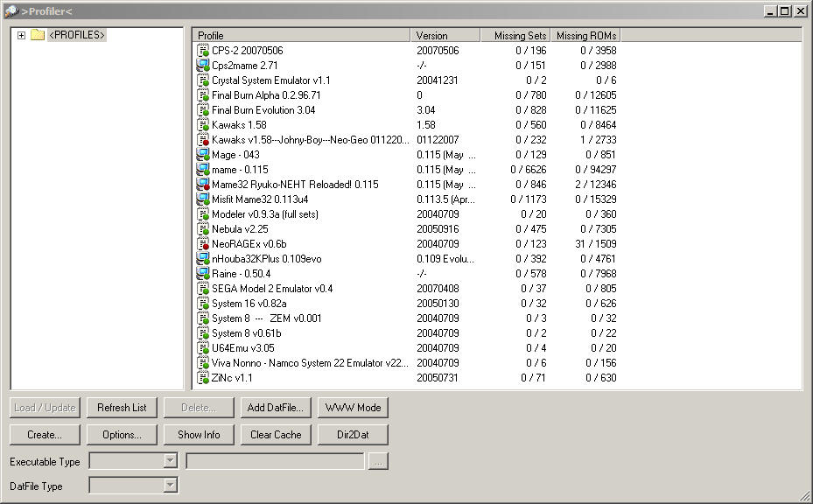Select the ZiNc v1.1 profile name

tap(232, 377)
